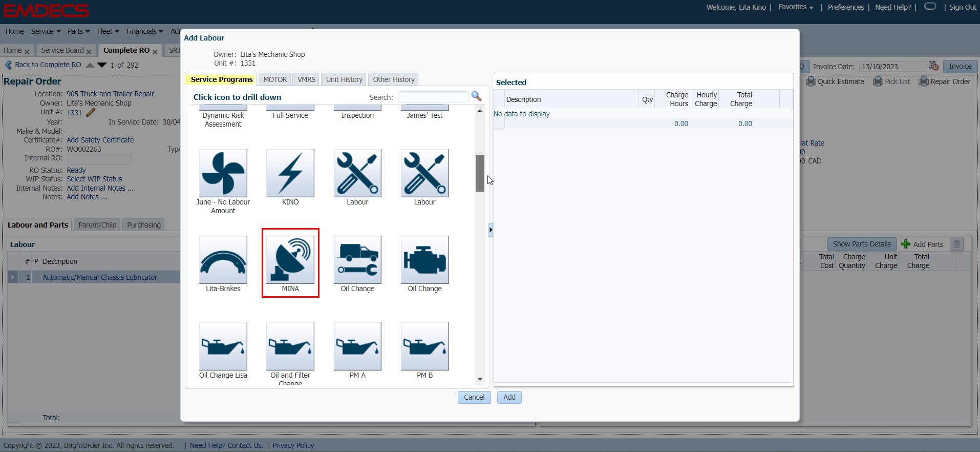This screenshot has width=980, height=452.
Task: Focus the Internal RO input field
Action: point(99,159)
